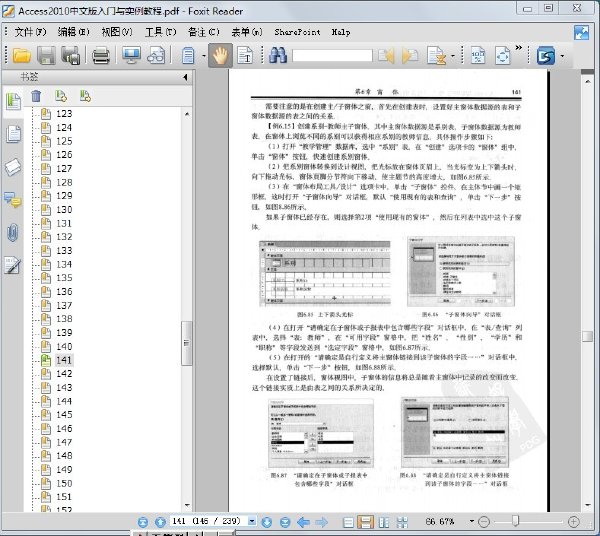Screen dimensions: 600x536
Task: Click the blue clipboard page toolbar icon
Action: point(188,56)
